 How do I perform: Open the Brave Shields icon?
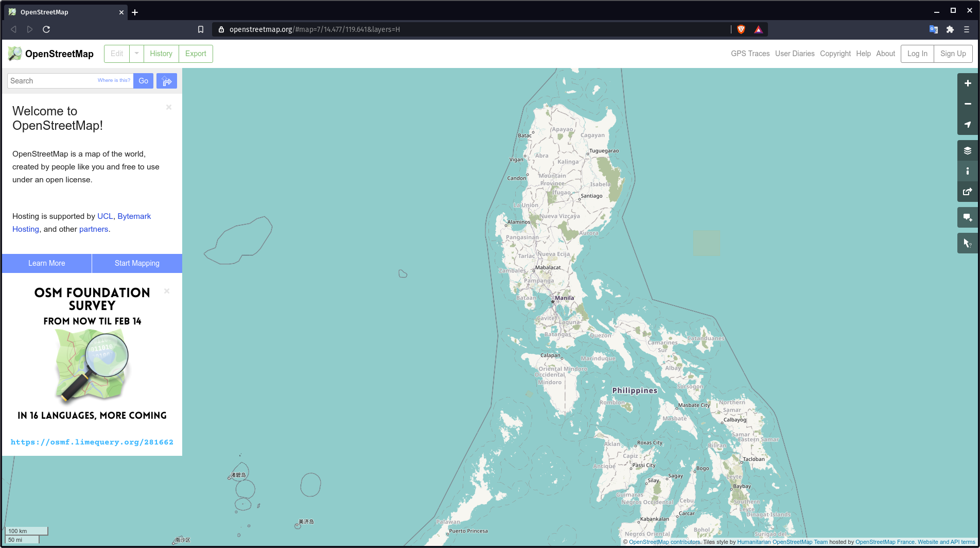click(x=741, y=29)
